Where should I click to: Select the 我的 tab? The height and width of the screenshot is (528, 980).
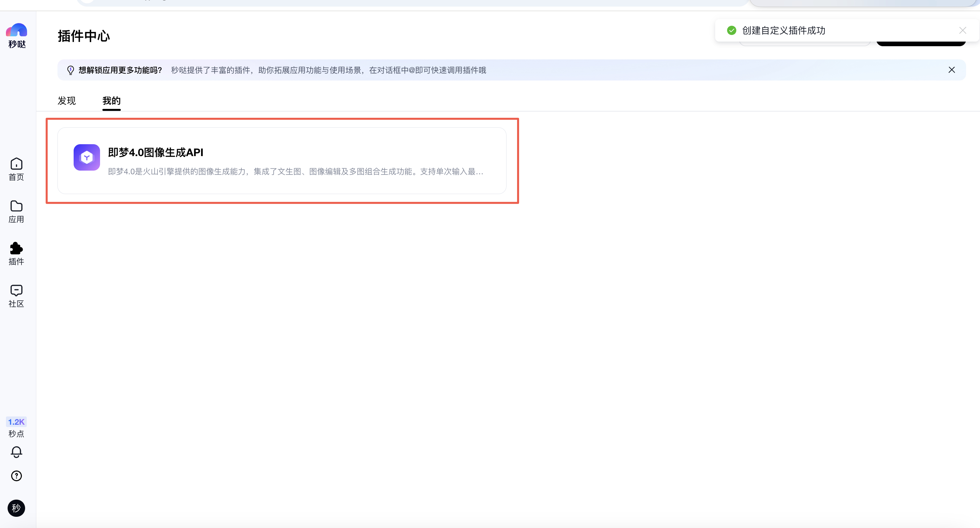point(112,101)
